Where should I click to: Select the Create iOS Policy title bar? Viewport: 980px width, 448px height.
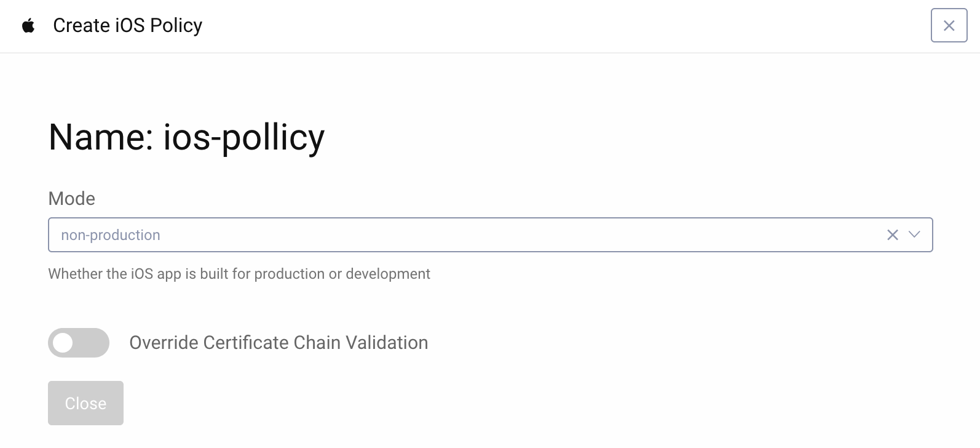coord(128,25)
